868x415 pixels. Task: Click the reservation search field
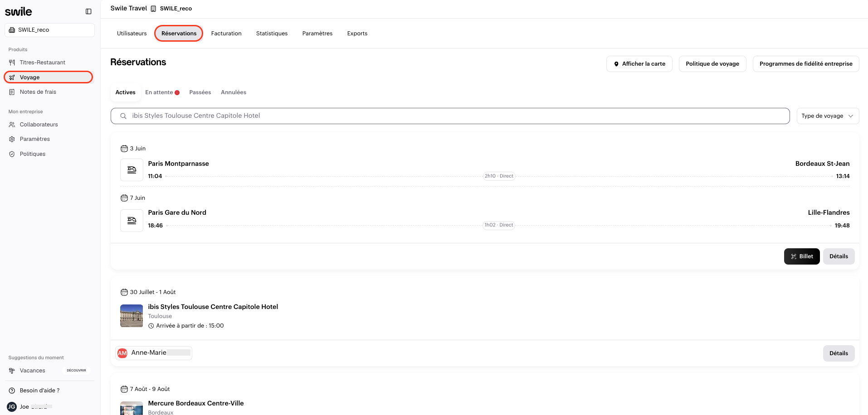coord(450,116)
